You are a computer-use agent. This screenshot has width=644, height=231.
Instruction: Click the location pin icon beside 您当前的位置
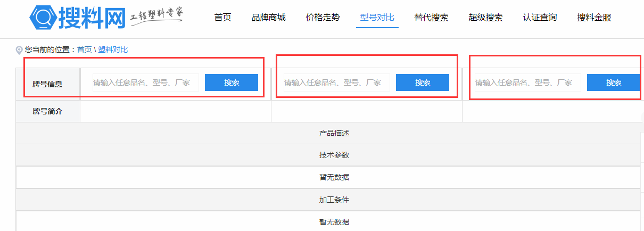tap(19, 50)
